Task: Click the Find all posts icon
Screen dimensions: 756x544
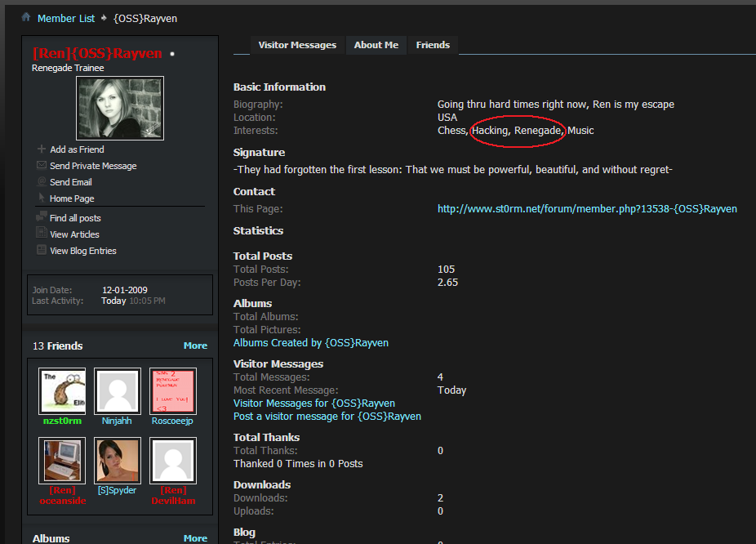Action: pyautogui.click(x=42, y=218)
